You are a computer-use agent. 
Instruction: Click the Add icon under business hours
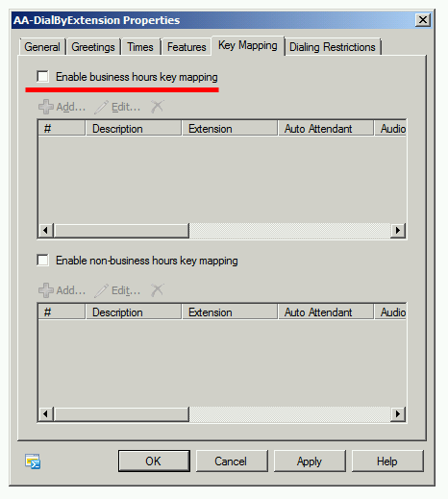click(x=46, y=107)
